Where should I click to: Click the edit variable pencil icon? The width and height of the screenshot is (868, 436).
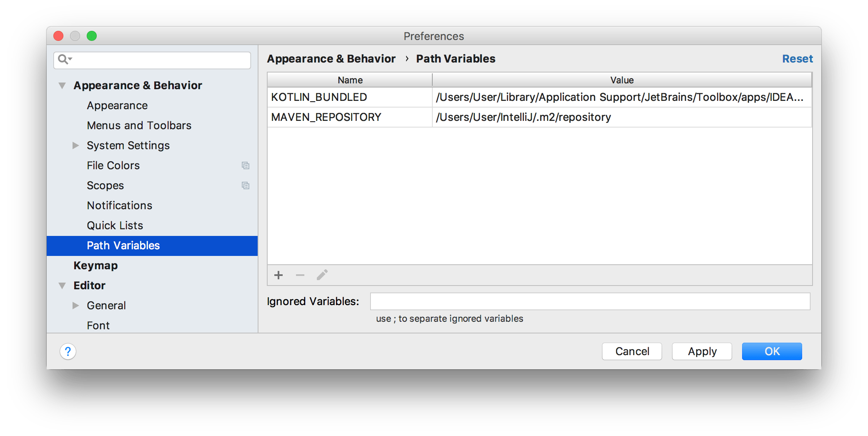(322, 275)
